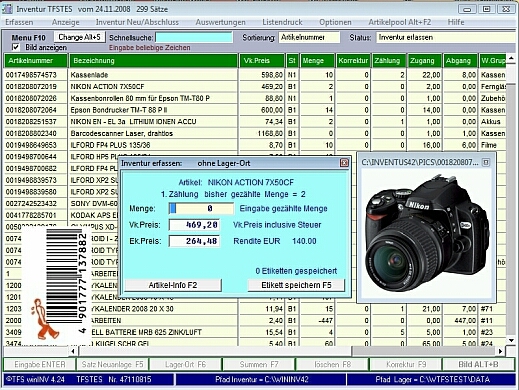
Task: Click the Abgang column header
Action: [460, 61]
